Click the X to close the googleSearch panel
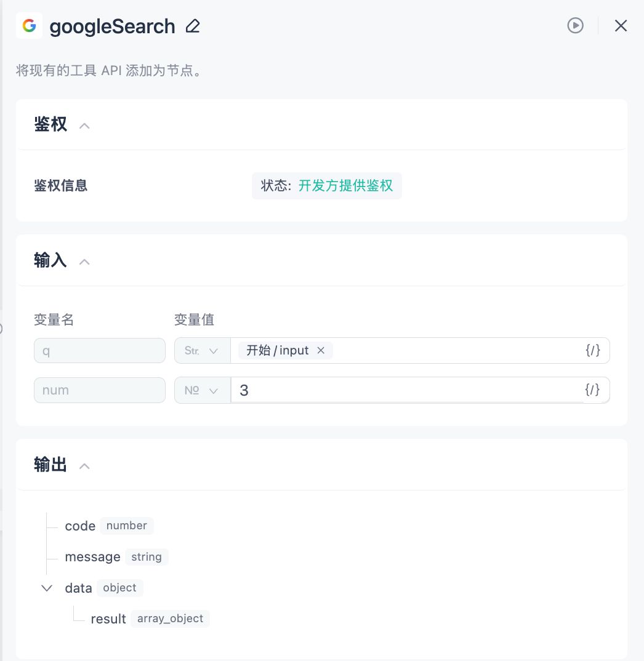The height and width of the screenshot is (661, 644). (x=621, y=26)
